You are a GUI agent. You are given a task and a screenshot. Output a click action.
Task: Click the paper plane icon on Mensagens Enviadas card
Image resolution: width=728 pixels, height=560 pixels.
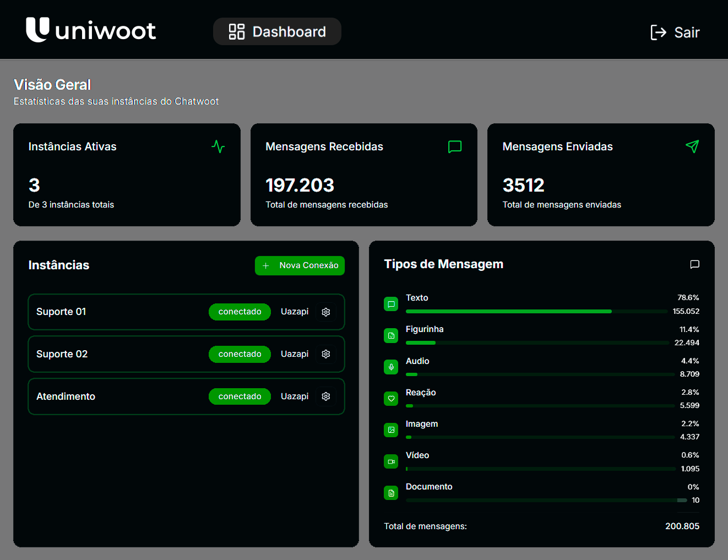click(x=692, y=146)
